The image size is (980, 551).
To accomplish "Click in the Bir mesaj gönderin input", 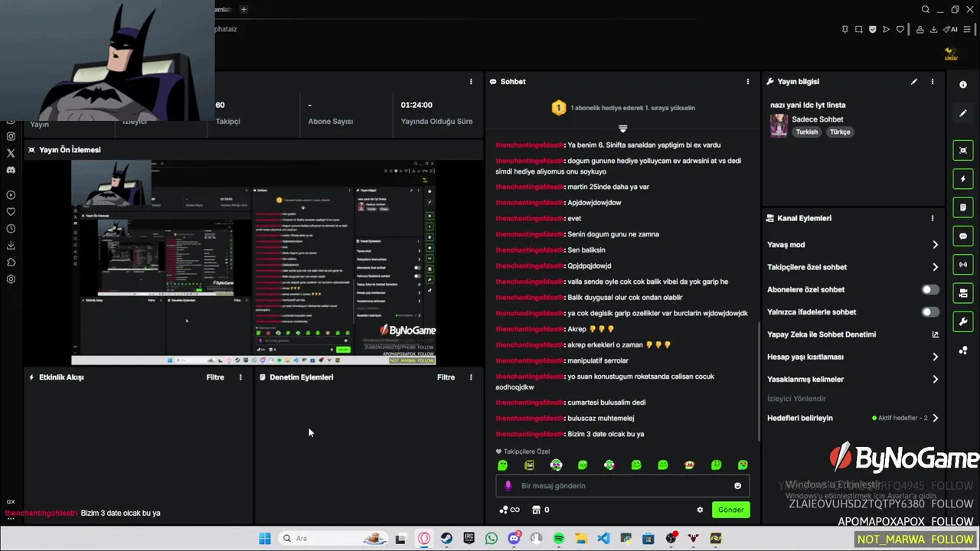I will point(622,486).
